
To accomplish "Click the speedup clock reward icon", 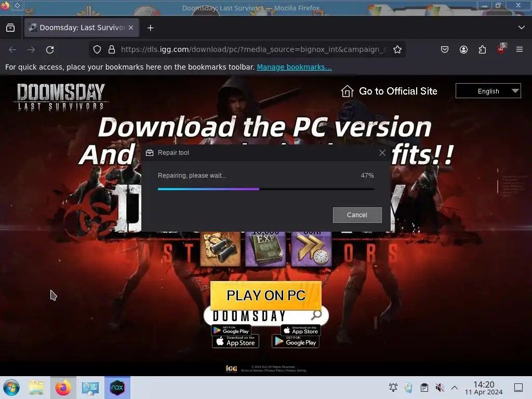I will coord(312,249).
